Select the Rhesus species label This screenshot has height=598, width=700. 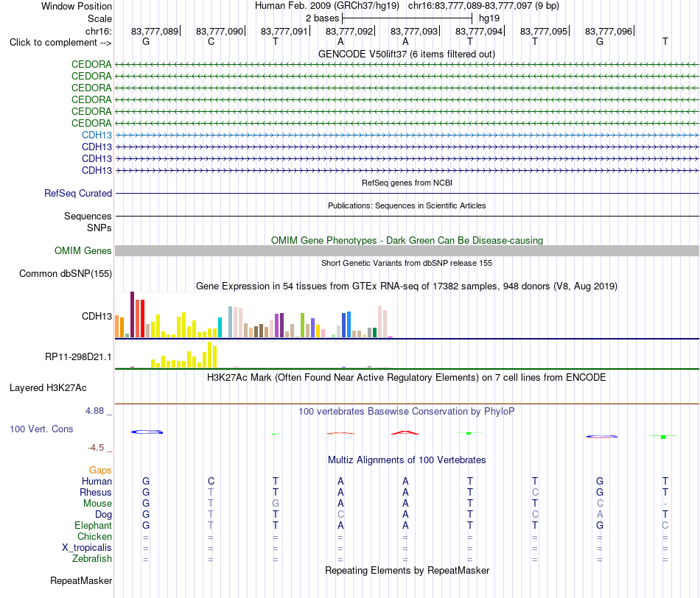[96, 492]
